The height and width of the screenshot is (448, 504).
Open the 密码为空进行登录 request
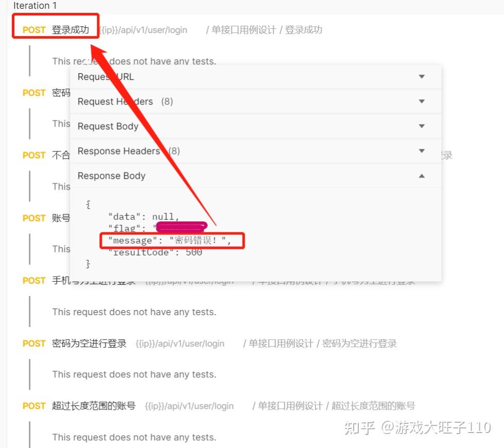click(x=89, y=343)
